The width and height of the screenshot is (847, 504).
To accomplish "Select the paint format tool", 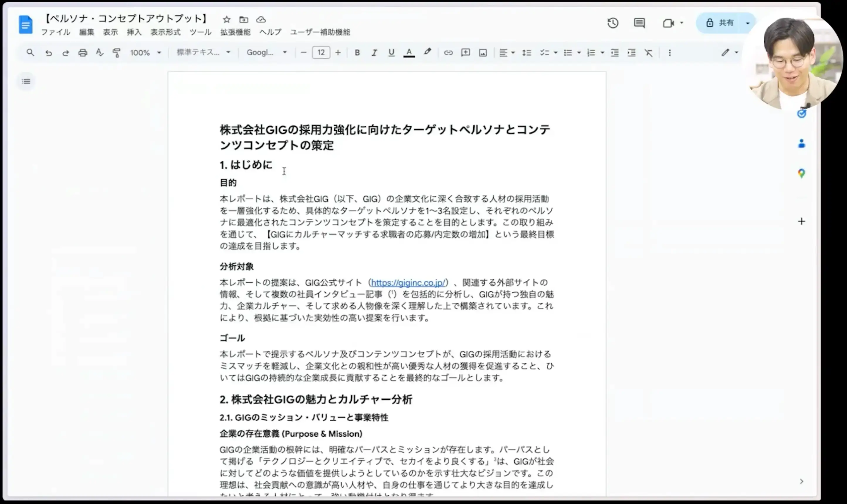I will pos(117,53).
